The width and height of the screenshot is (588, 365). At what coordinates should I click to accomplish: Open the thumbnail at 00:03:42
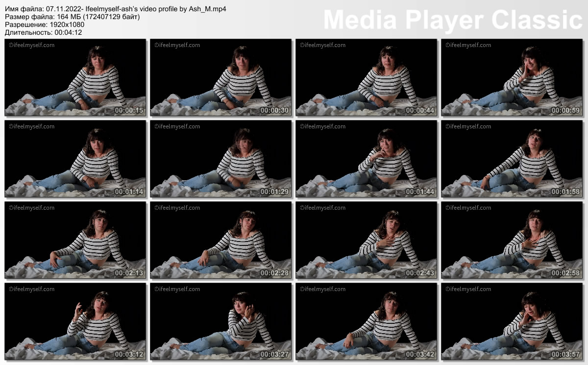click(367, 321)
